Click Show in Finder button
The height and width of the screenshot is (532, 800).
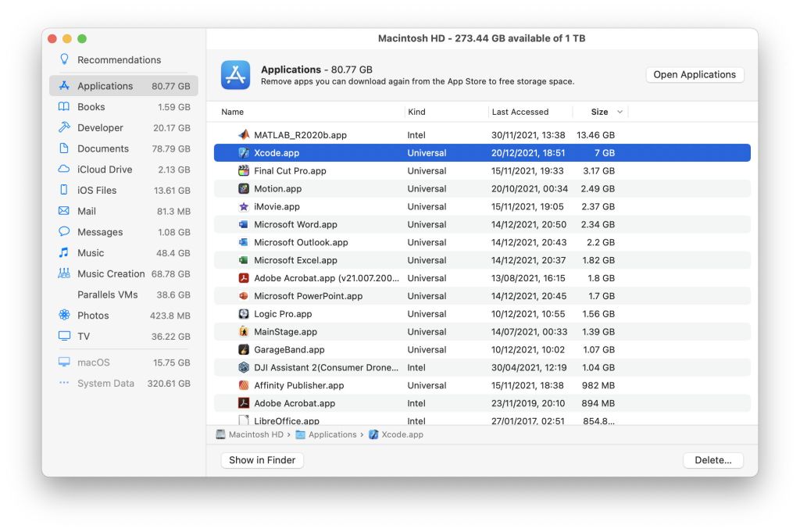click(x=262, y=460)
